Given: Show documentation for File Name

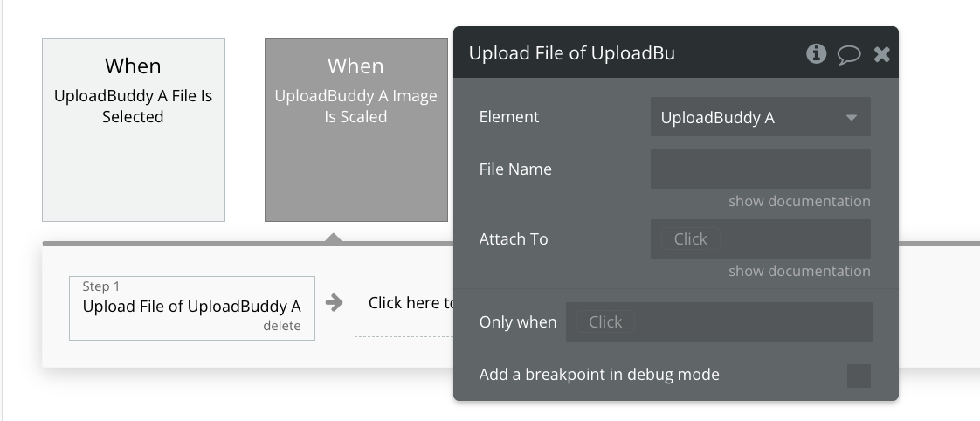Looking at the screenshot, I should [798, 201].
